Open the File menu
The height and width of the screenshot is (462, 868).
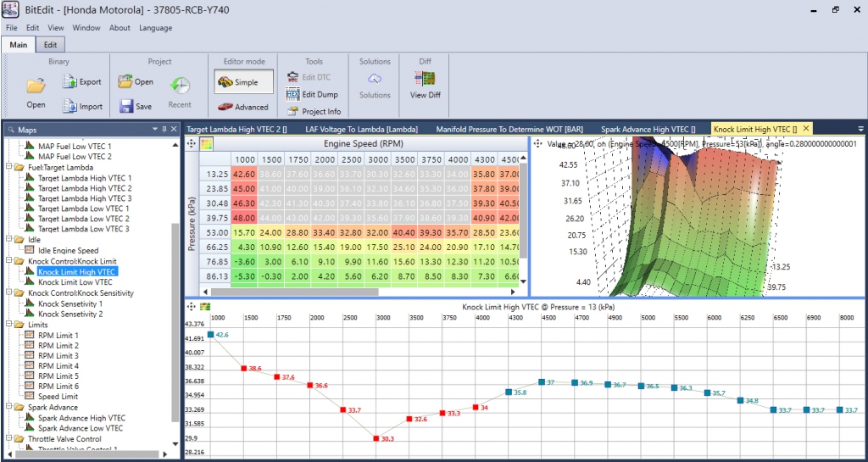point(12,28)
